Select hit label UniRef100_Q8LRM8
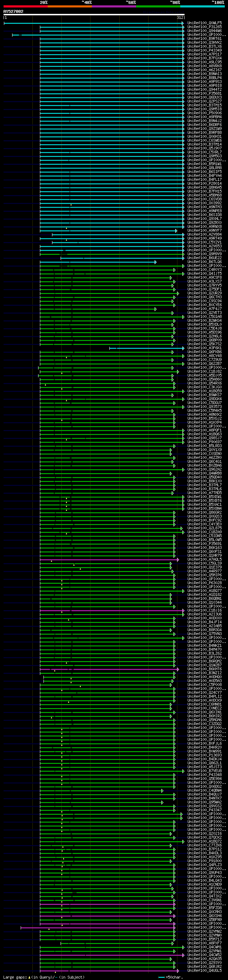The width and height of the screenshot is (228, 980). coord(205,168)
